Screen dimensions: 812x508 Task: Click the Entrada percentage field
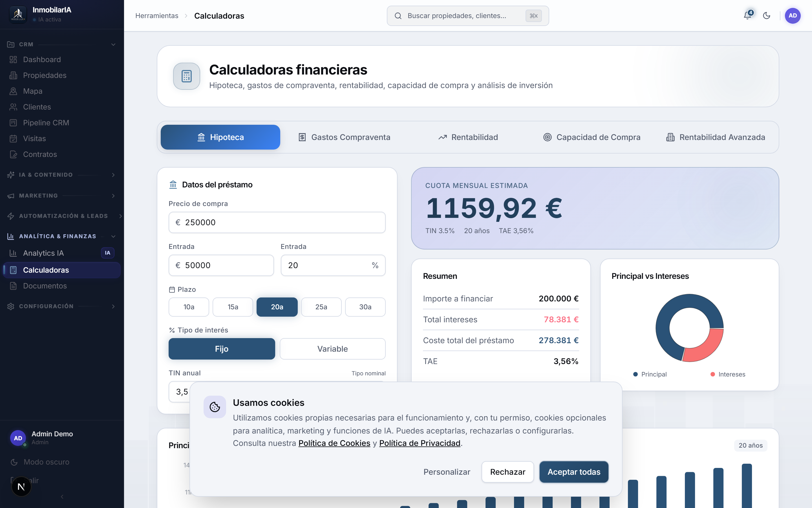(333, 265)
